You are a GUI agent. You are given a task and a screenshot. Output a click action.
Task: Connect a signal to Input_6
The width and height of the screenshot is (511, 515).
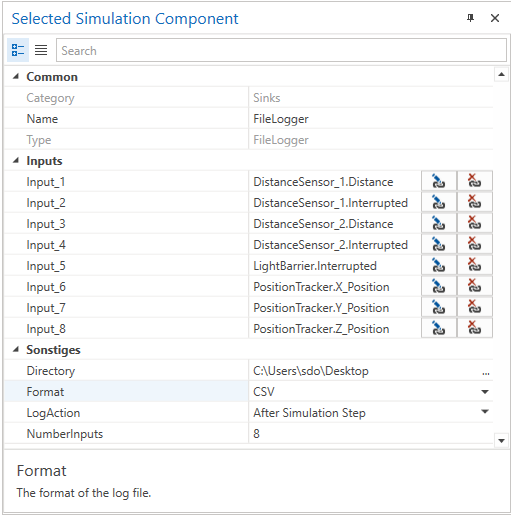coord(439,286)
